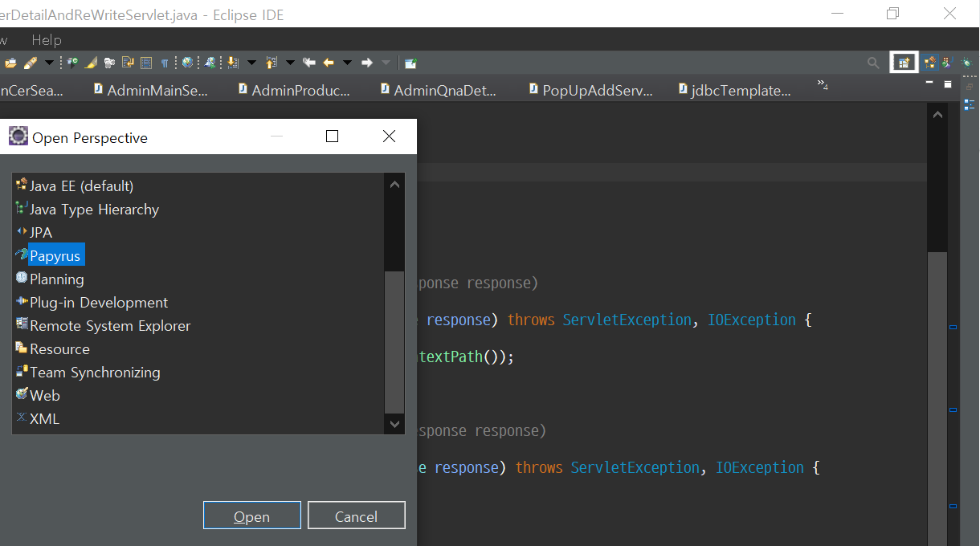Click the Open button in dialog

[252, 515]
